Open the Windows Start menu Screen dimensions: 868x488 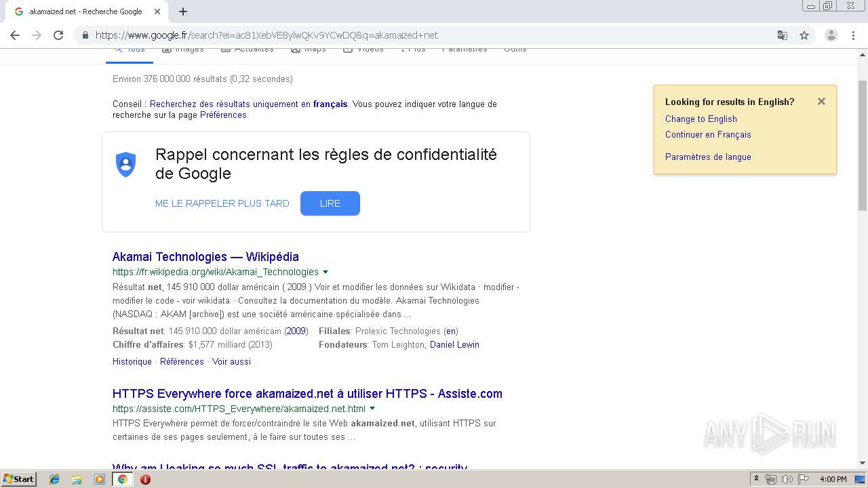tap(18, 479)
